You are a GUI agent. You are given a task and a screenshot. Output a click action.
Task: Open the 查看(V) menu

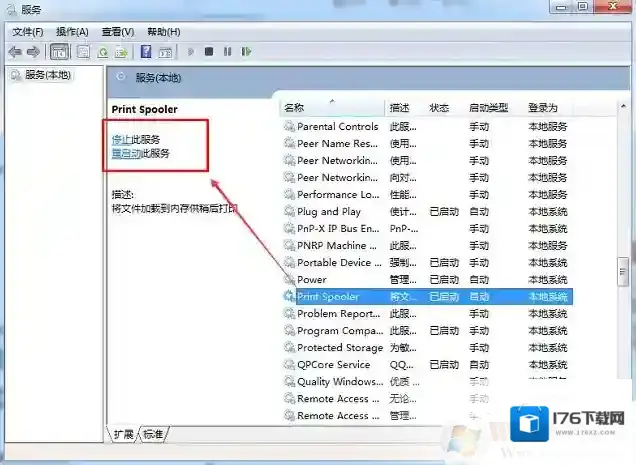point(118,32)
